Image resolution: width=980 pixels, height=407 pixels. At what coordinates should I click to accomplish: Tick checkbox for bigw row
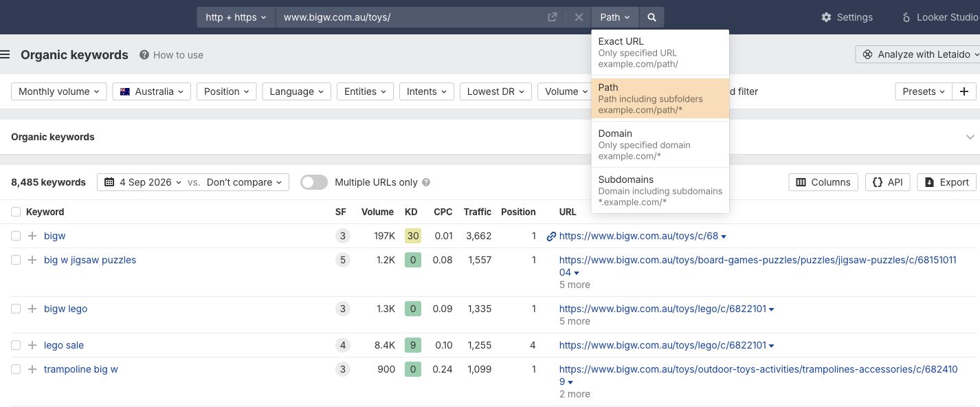click(x=16, y=236)
